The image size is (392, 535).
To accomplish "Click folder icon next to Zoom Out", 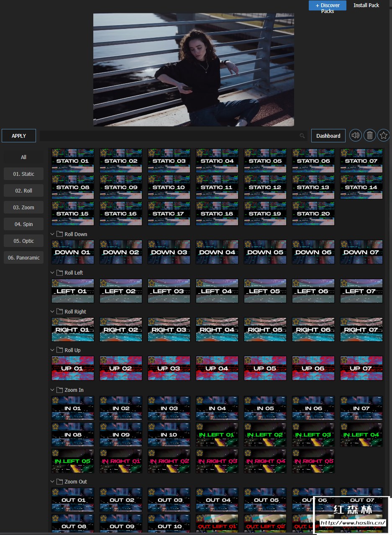I will click(59, 481).
